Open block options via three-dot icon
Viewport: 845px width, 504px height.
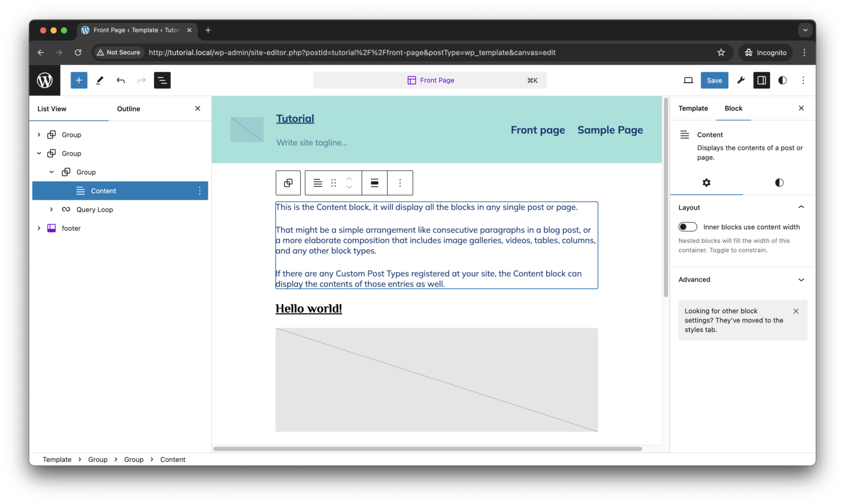[400, 182]
